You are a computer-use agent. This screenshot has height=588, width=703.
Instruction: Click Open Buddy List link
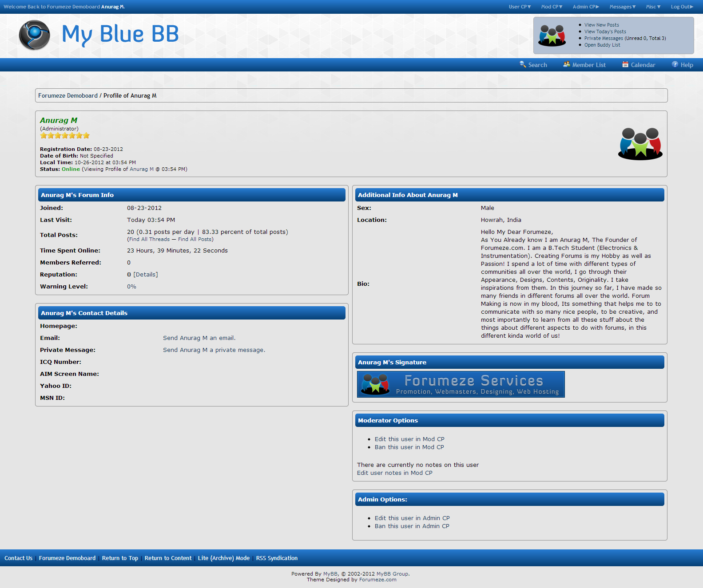(x=602, y=45)
